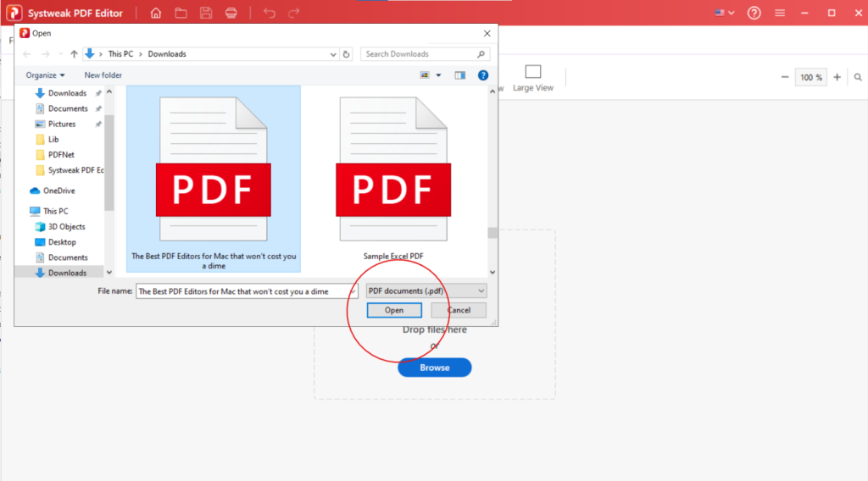Open the view options dropdown arrow

point(438,75)
